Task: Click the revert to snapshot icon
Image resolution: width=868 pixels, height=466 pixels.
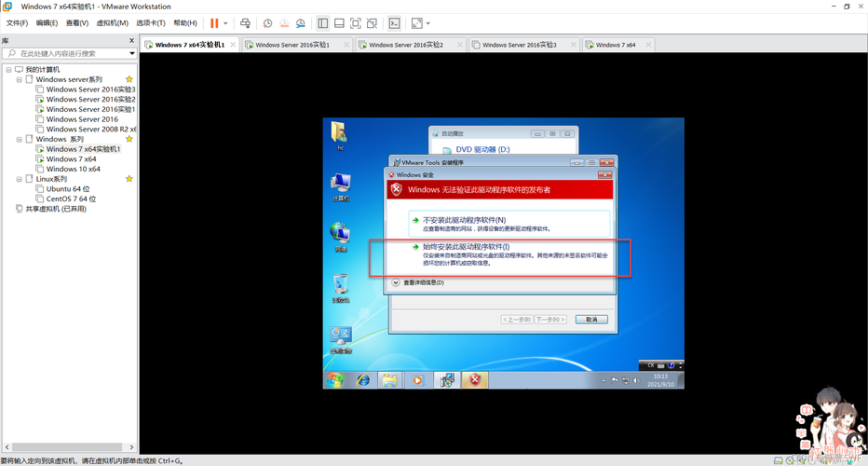Action: click(284, 23)
